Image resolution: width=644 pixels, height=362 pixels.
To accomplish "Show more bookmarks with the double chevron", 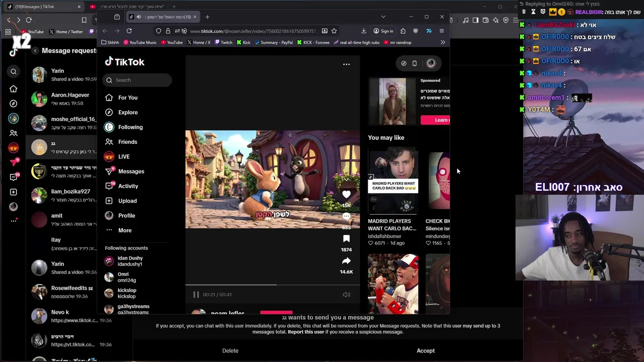I will pyautogui.click(x=443, y=43).
